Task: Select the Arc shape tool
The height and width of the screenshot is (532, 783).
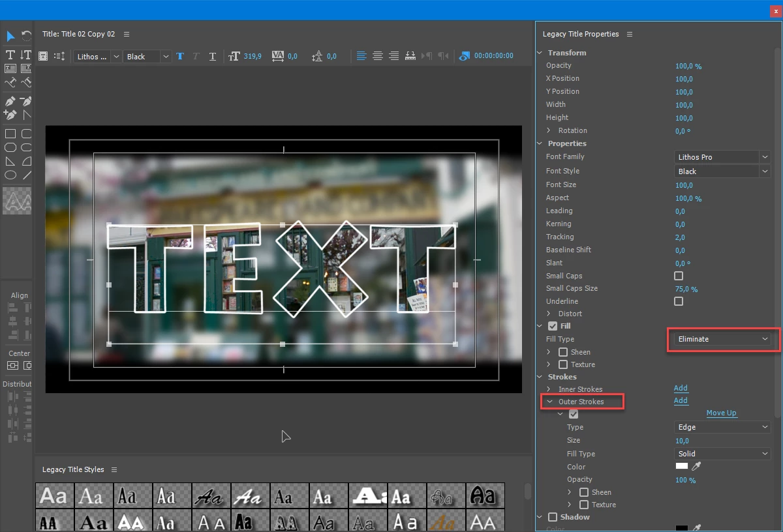Action: coord(26,161)
